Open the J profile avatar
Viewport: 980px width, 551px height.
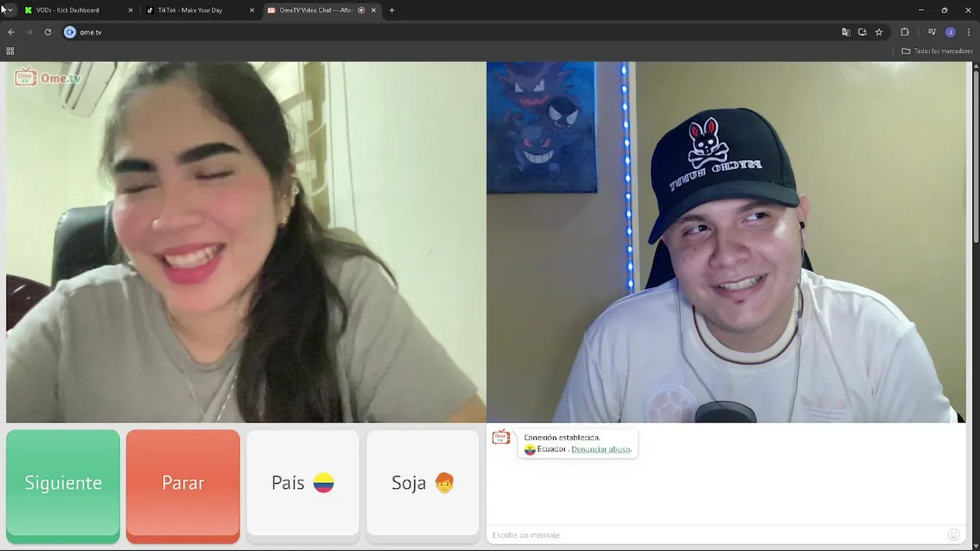coord(950,32)
